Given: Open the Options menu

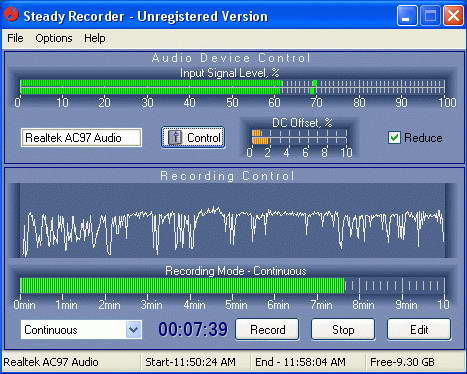Looking at the screenshot, I should point(54,38).
